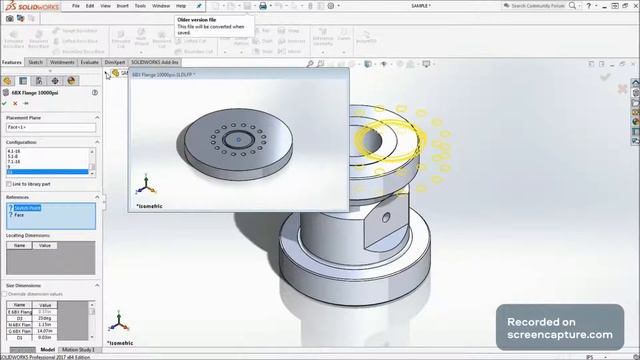640x360 pixels.
Task: Open the DisplayManager sphere tab icon
Action: (71, 81)
